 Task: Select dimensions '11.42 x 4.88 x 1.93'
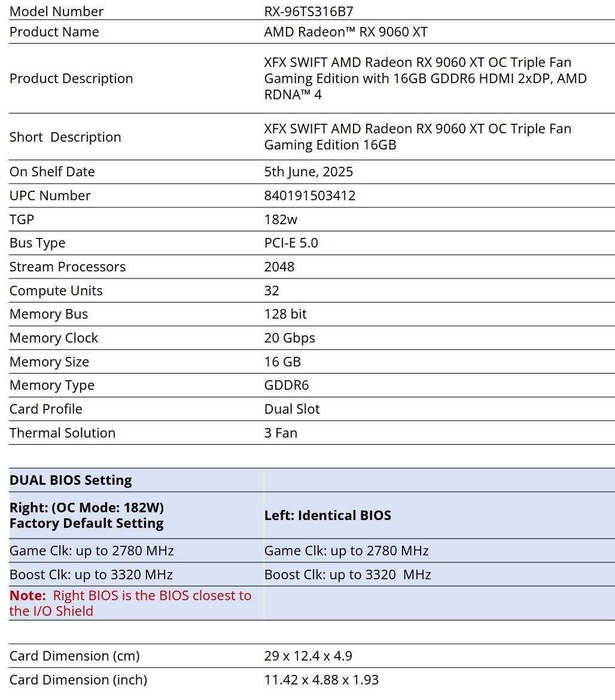322,680
